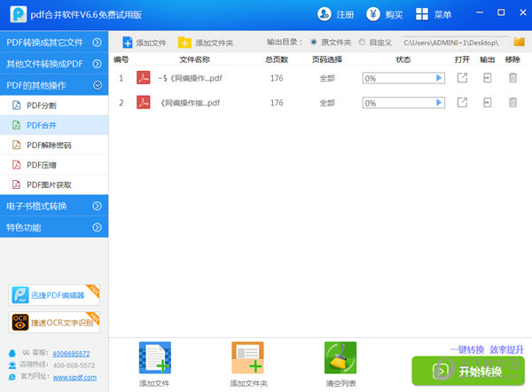Click top toolbar 添加文件 add file icon

128,43
